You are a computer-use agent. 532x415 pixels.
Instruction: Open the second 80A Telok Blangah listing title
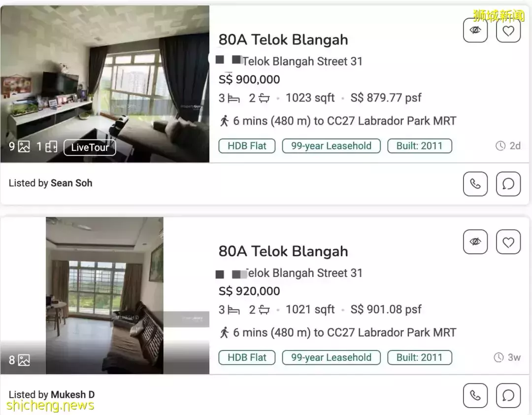tap(283, 251)
